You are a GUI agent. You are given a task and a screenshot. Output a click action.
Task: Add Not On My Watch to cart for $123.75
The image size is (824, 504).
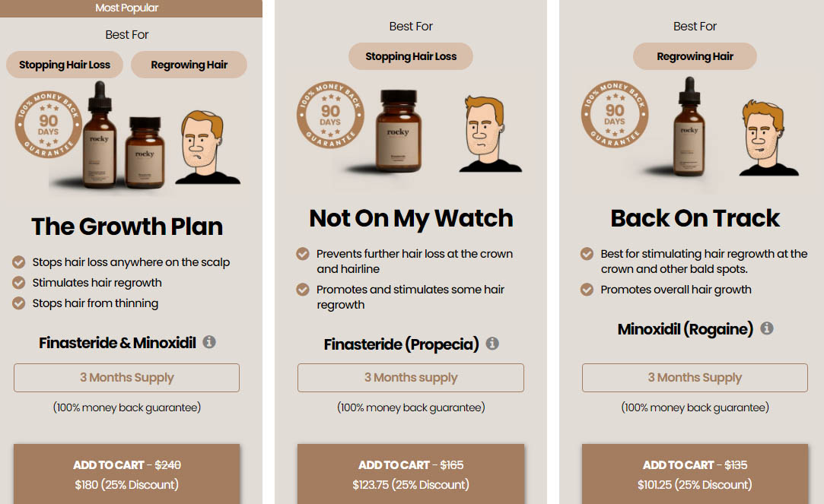tap(411, 474)
